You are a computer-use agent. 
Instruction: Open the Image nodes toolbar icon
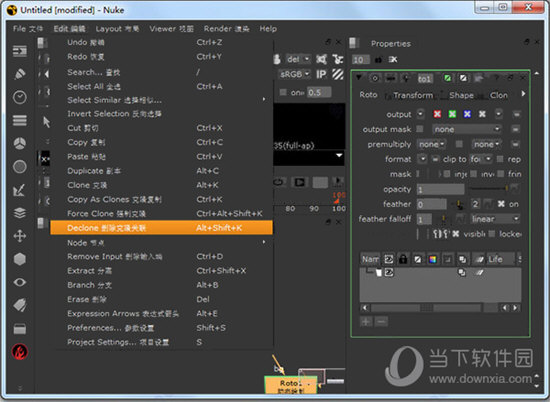(x=20, y=51)
